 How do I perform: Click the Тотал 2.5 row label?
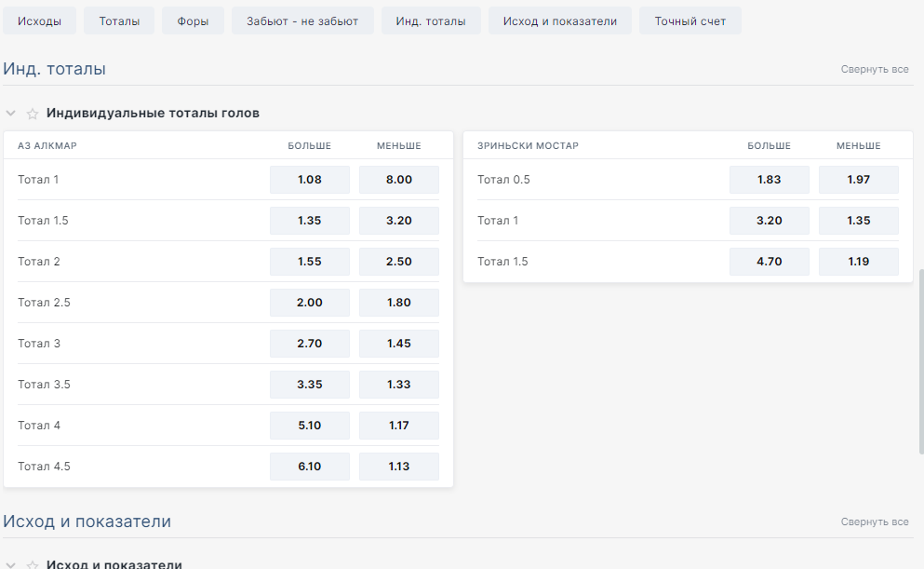(x=44, y=303)
